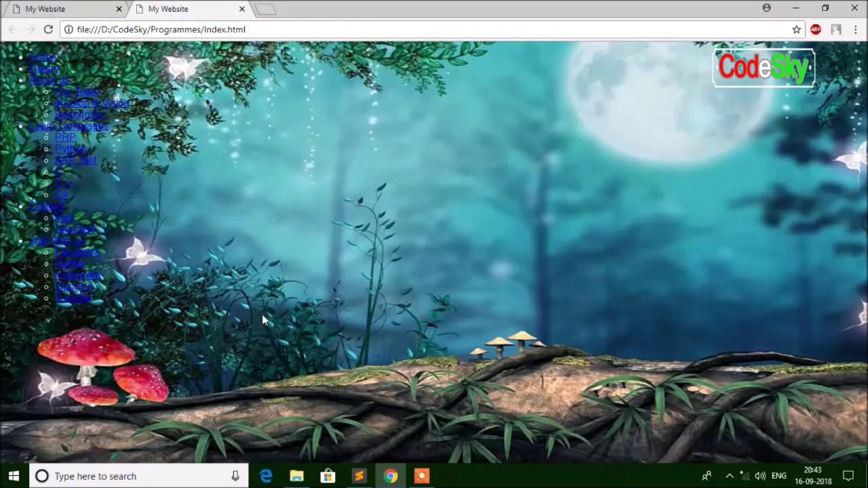Show hidden system tray icons
The height and width of the screenshot is (488, 868).
729,476
